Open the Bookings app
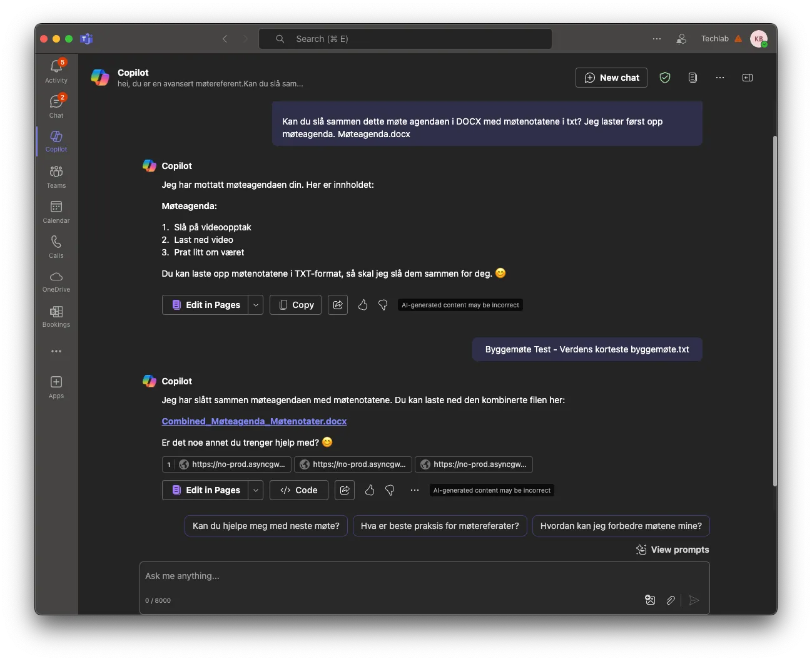This screenshot has width=812, height=661. 56,317
